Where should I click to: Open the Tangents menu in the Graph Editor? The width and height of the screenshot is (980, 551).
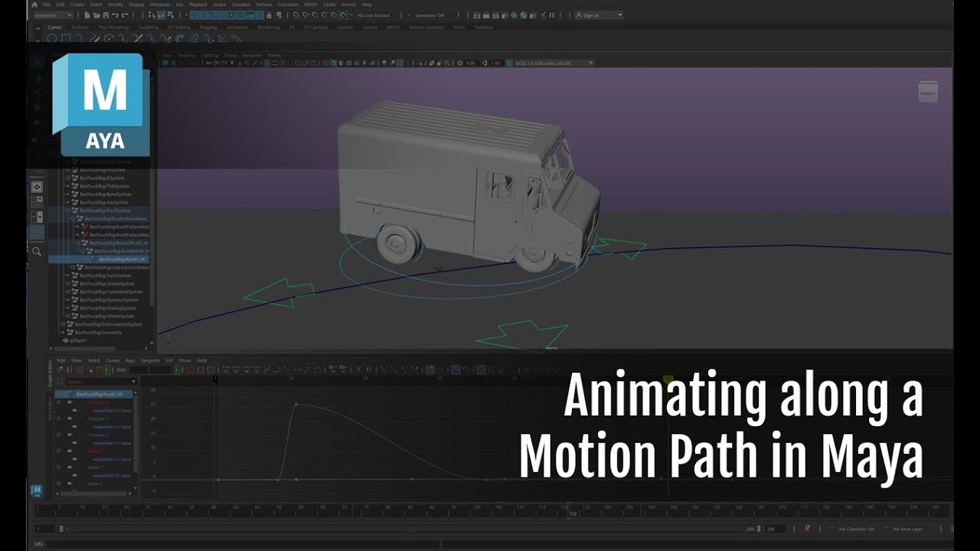[x=150, y=360]
